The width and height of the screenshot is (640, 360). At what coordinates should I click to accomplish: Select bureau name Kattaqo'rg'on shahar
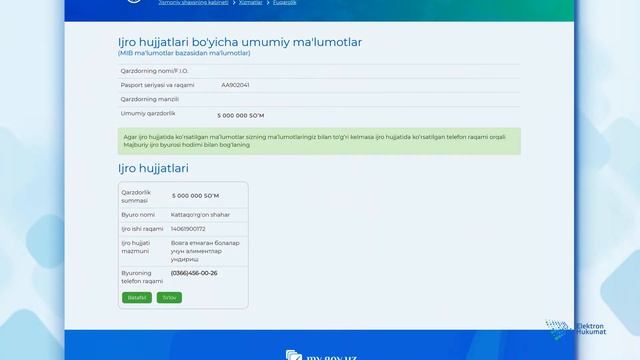tap(200, 215)
